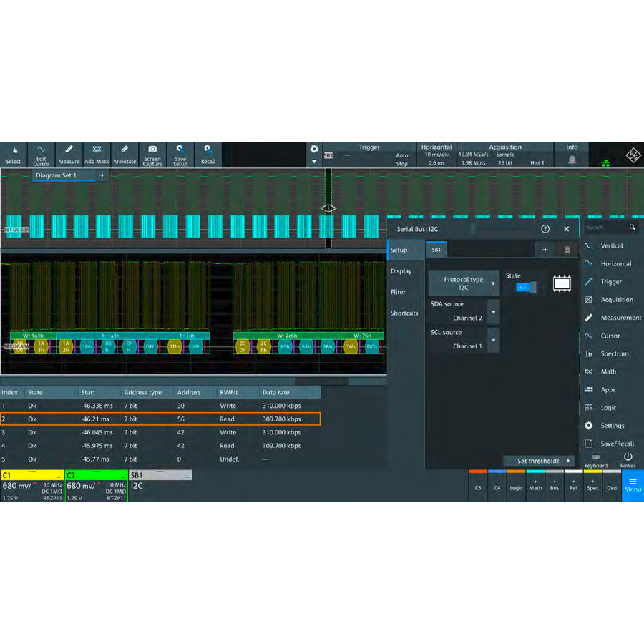Screen dimensions: 644x644
Task: Open the Edit Cursor tool
Action: (41, 156)
